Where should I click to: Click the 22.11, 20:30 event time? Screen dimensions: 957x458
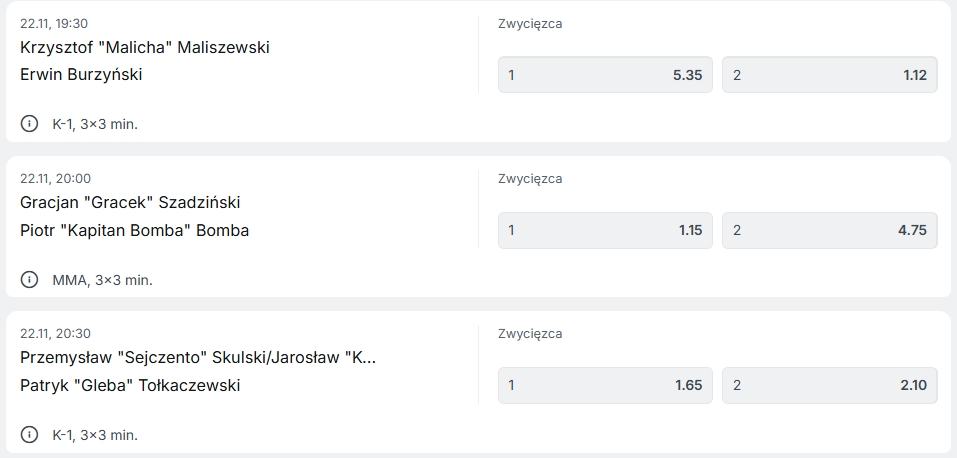pos(55,334)
